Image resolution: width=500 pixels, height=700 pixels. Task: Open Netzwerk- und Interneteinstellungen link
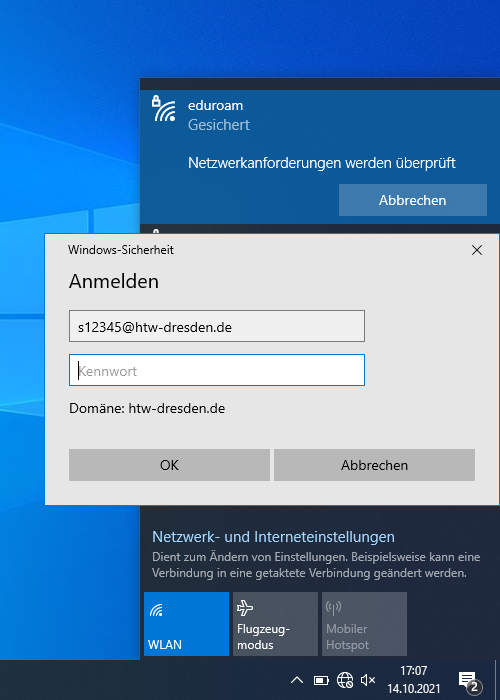click(273, 537)
